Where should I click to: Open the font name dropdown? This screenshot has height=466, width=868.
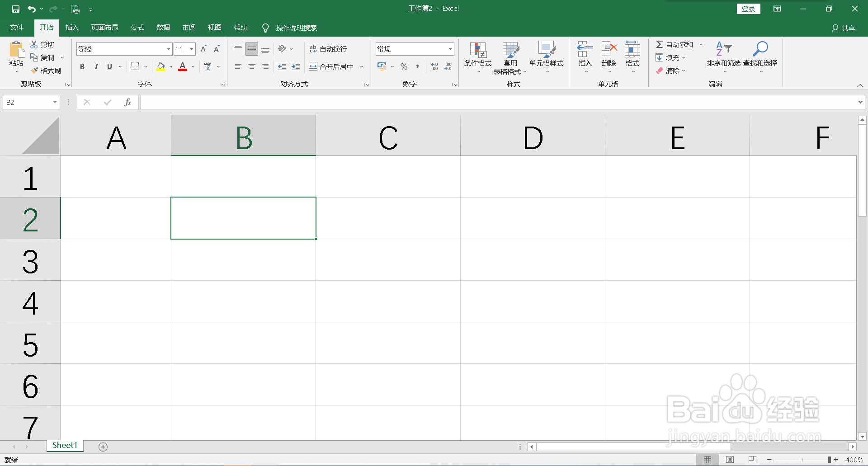(169, 49)
